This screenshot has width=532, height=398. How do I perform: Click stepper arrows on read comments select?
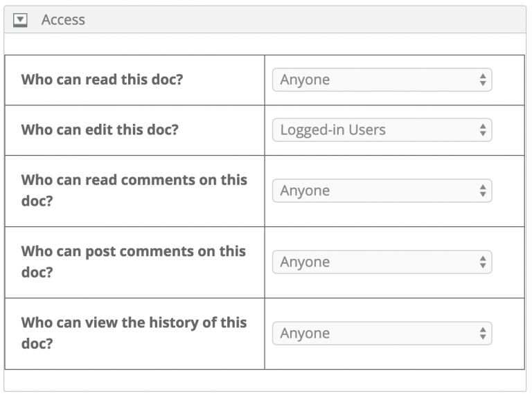(483, 191)
